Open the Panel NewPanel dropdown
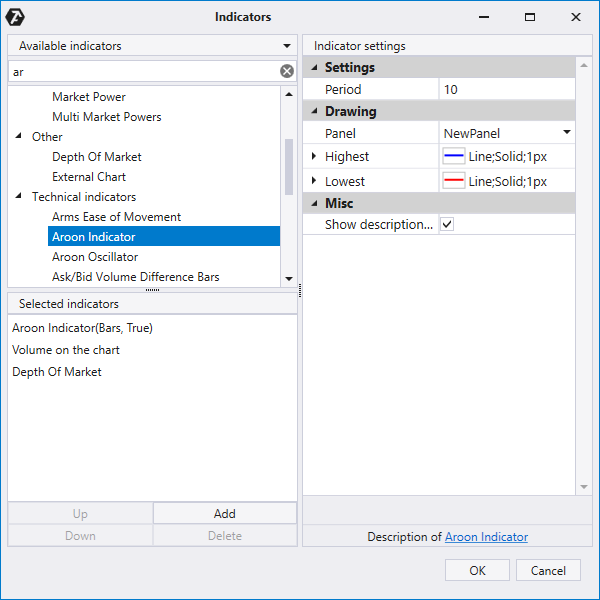The image size is (600, 600). coord(567,132)
